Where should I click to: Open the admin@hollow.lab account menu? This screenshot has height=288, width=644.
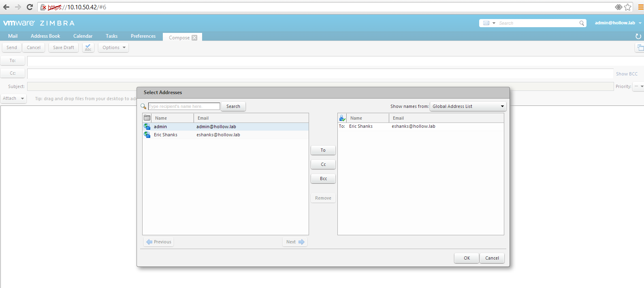618,23
